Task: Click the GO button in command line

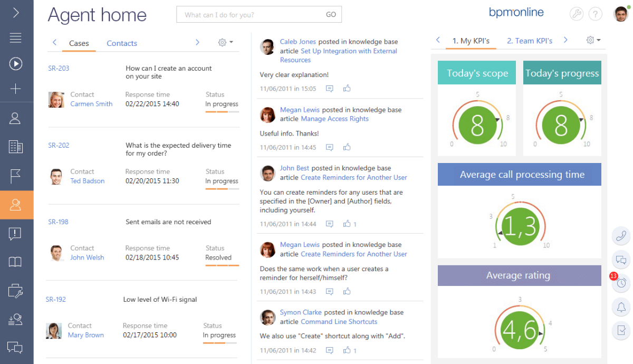Action: click(331, 15)
